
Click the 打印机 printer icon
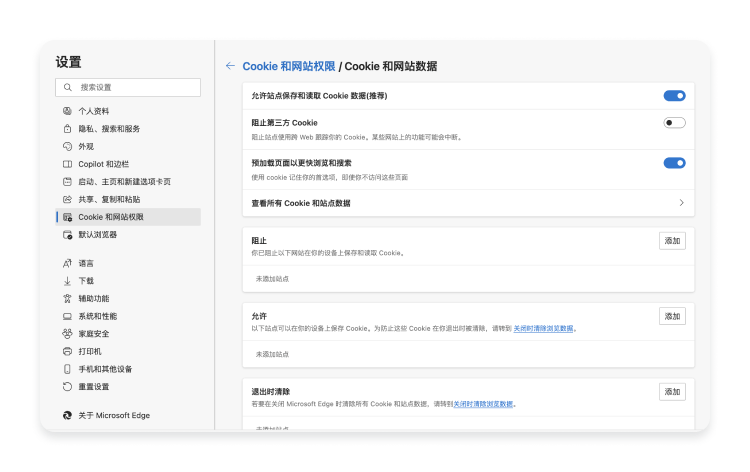pyautogui.click(x=67, y=351)
